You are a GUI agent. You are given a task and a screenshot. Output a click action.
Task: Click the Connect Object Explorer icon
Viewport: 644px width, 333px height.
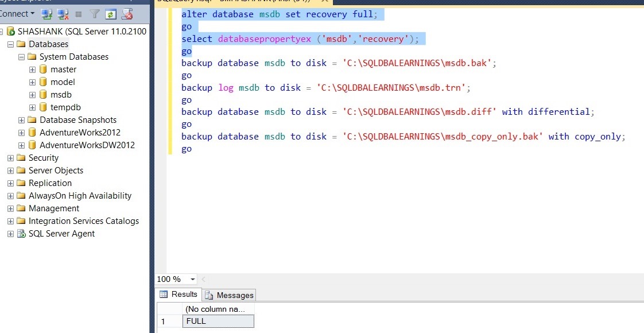point(47,14)
